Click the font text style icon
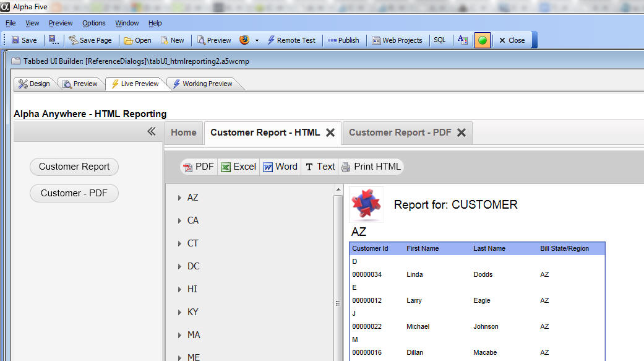The image size is (644, 361). pos(463,40)
